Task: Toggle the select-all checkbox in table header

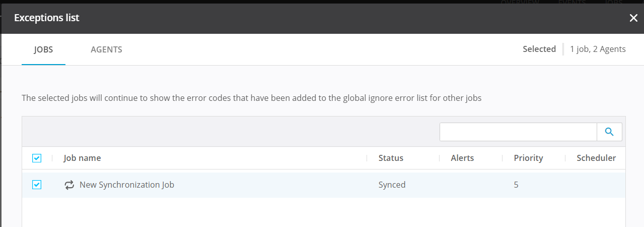Action: click(x=36, y=158)
